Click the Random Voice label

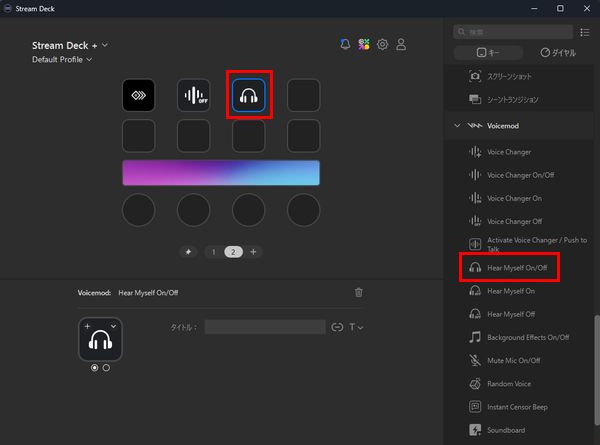[509, 384]
